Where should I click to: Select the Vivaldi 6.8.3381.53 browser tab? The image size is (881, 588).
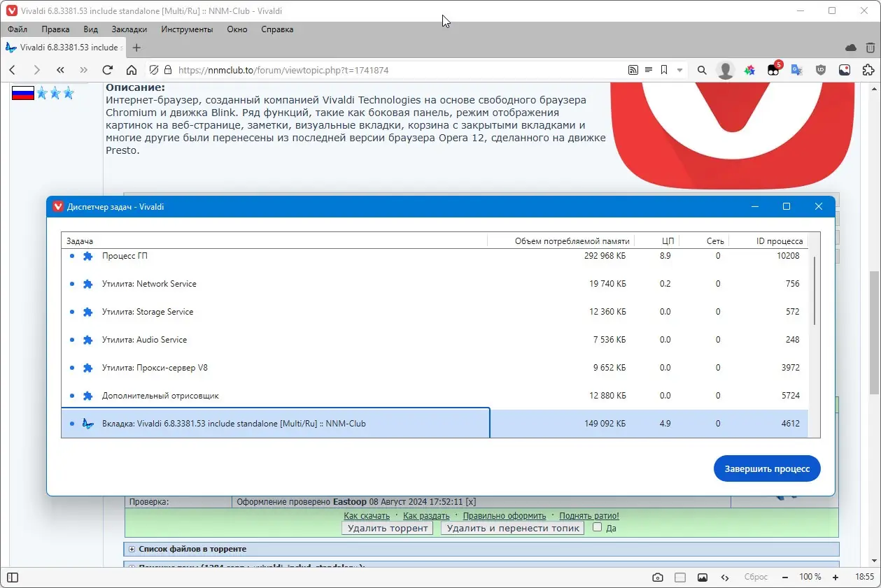(x=63, y=48)
